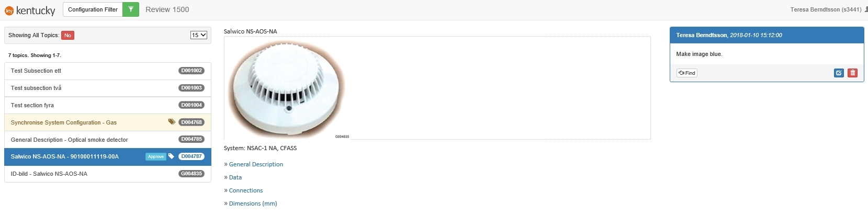Image resolution: width=868 pixels, height=215 pixels.
Task: Click the green filter funnel icon
Action: pyautogui.click(x=131, y=9)
